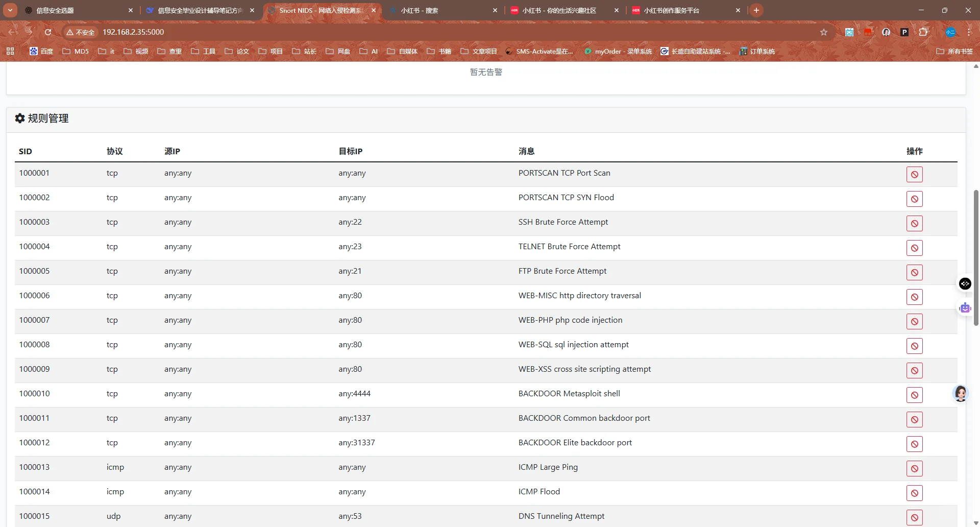Reload the current page
Image resolution: width=980 pixels, height=527 pixels.
48,32
